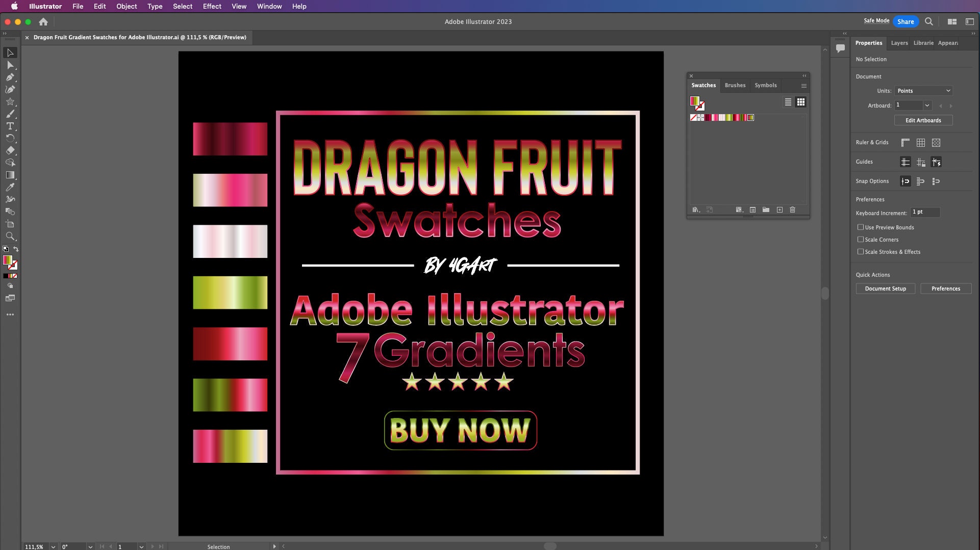Choose the Type tool
Screen dimensions: 980x550
click(x=10, y=126)
